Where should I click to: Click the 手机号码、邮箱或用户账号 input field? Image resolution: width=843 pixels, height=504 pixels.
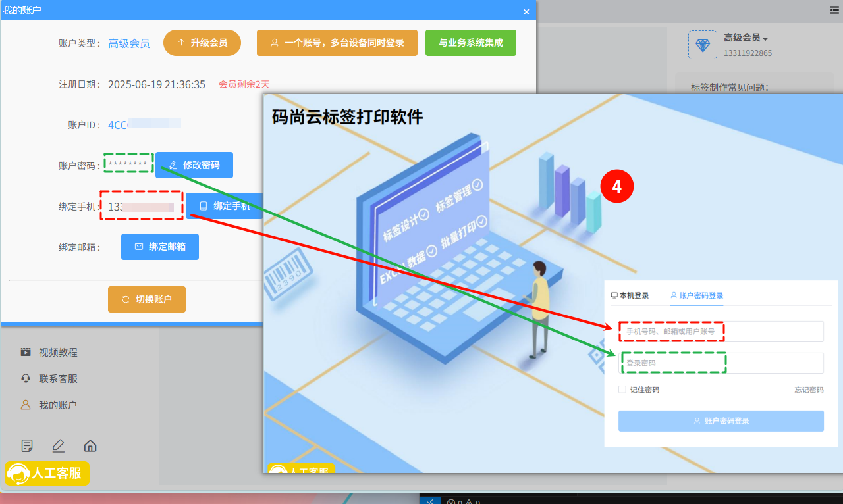coord(721,332)
